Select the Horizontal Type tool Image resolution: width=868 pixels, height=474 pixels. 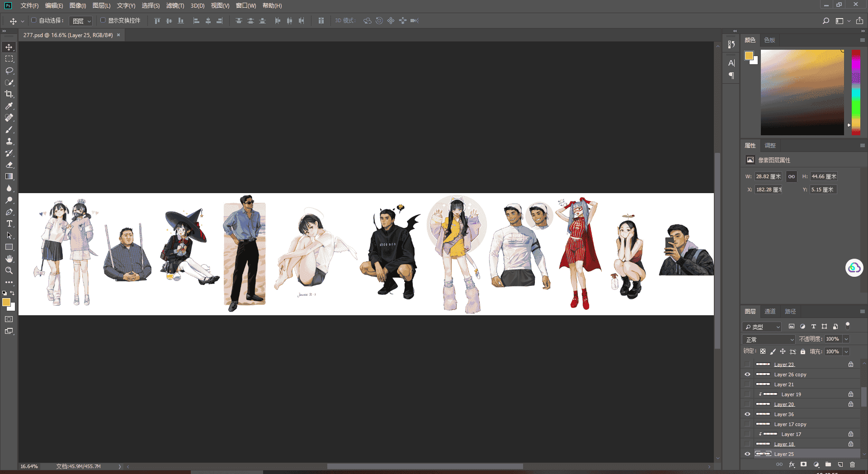pos(9,223)
